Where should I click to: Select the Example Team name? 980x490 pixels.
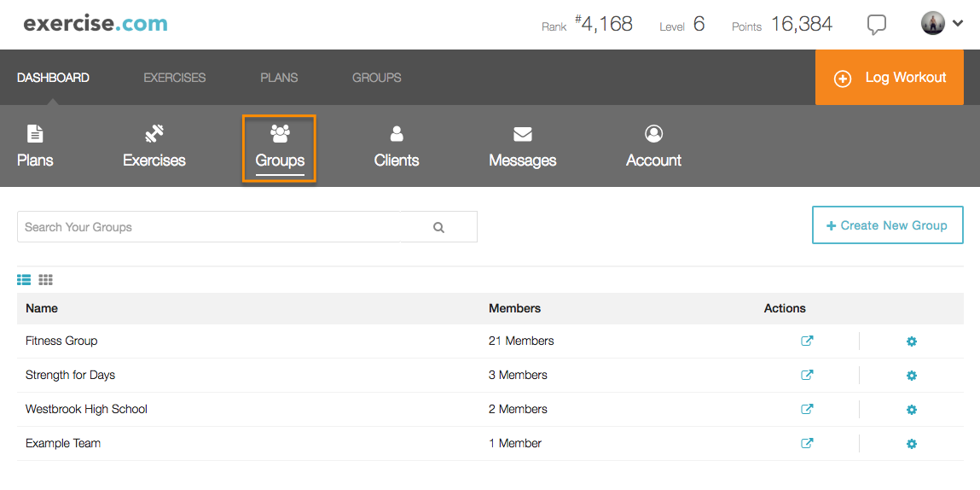(63, 443)
